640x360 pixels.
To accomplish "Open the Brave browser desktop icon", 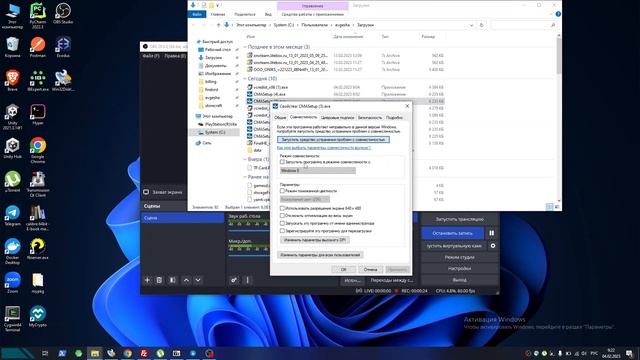I will point(12,80).
